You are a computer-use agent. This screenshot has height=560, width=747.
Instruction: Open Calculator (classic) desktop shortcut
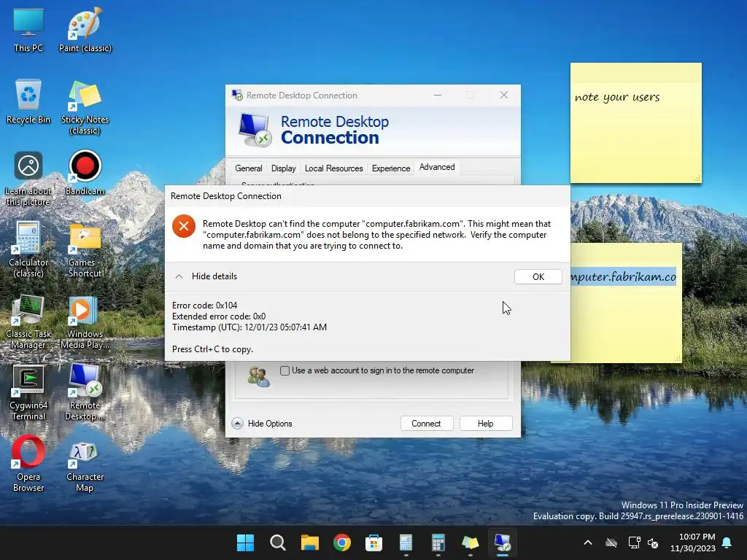[x=28, y=250]
